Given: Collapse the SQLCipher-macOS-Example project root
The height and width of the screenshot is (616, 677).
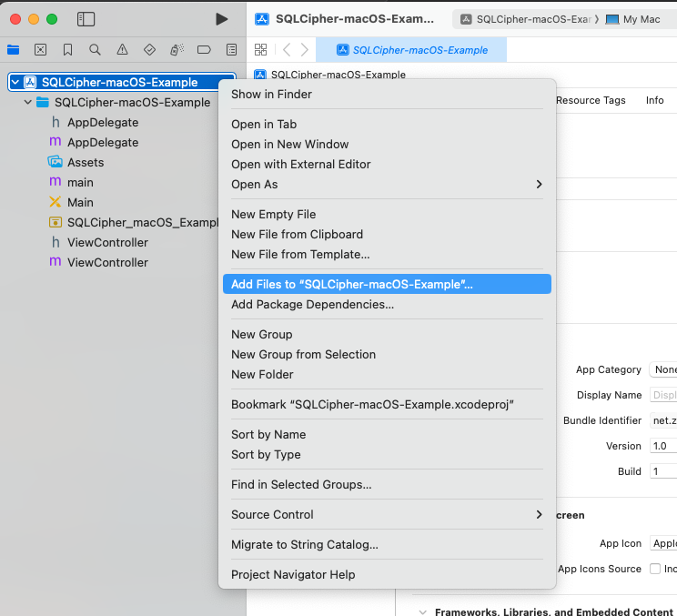Looking at the screenshot, I should pyautogui.click(x=15, y=82).
